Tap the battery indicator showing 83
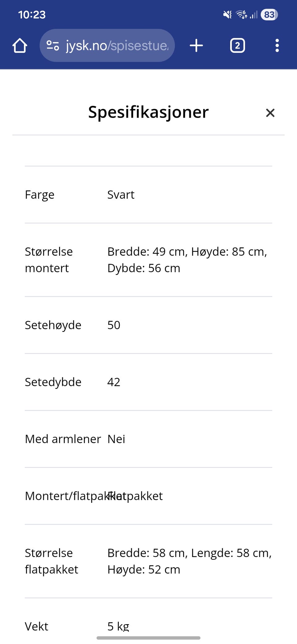This screenshot has width=297, height=644. coord(269,15)
